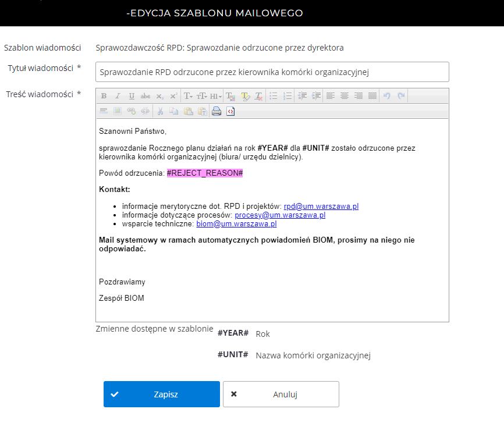Screen dimensions: 504x441
Task: Print the message content
Action: (x=216, y=111)
